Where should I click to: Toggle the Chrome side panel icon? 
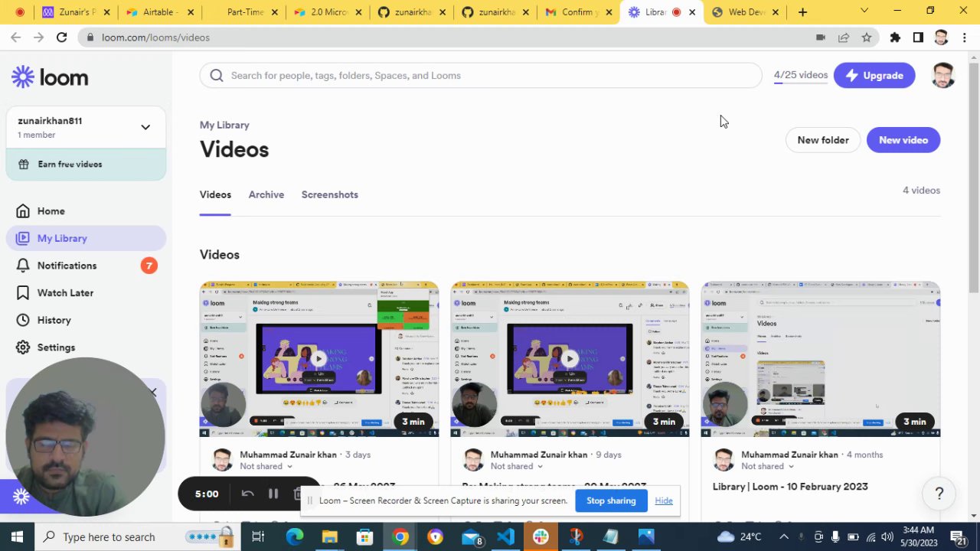click(x=918, y=37)
